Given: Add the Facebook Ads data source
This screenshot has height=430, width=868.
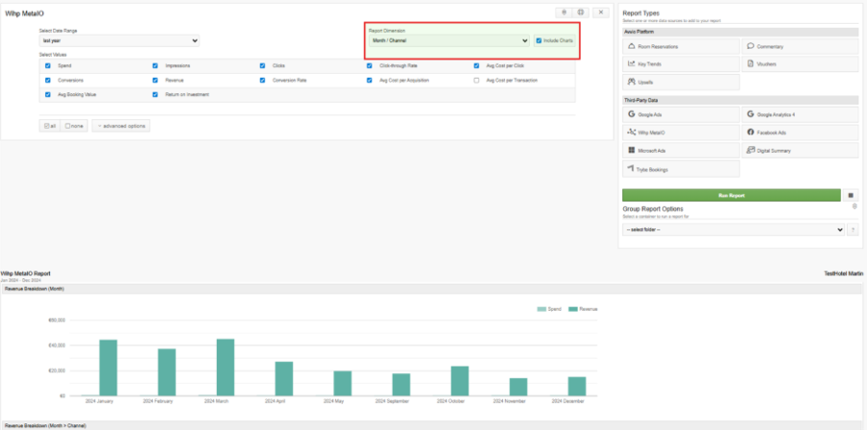Looking at the screenshot, I should click(800, 132).
